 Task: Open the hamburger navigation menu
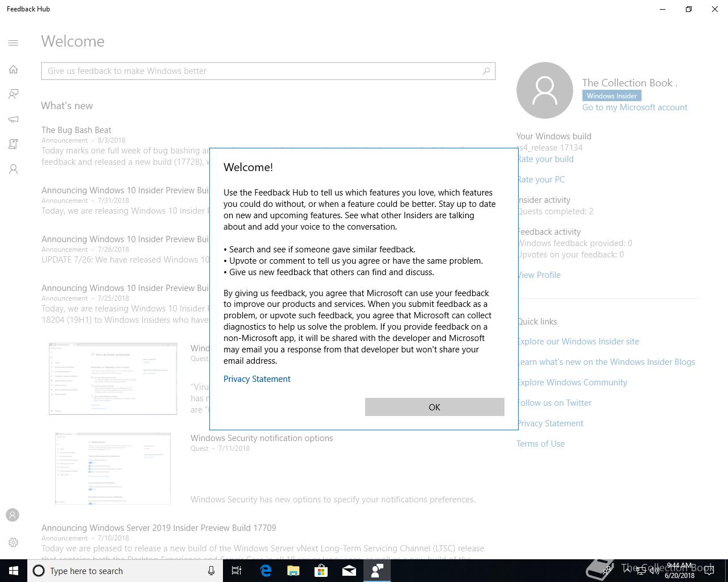(14, 43)
